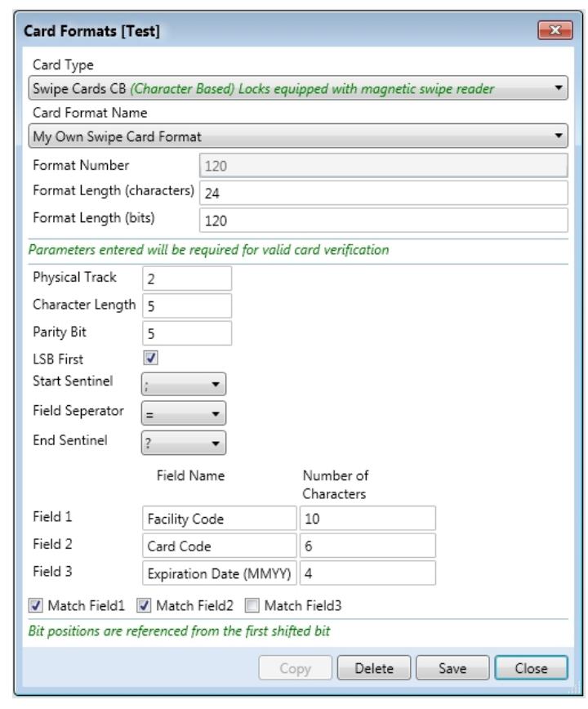The height and width of the screenshot is (709, 588).
Task: Uncheck the Match Field1 checkbox
Action: [36, 605]
